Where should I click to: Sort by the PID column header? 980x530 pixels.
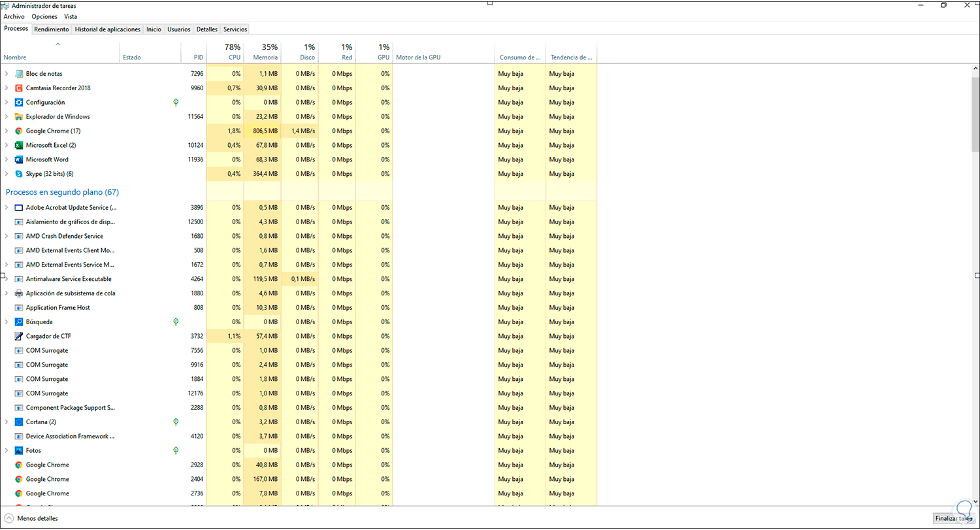(193, 52)
